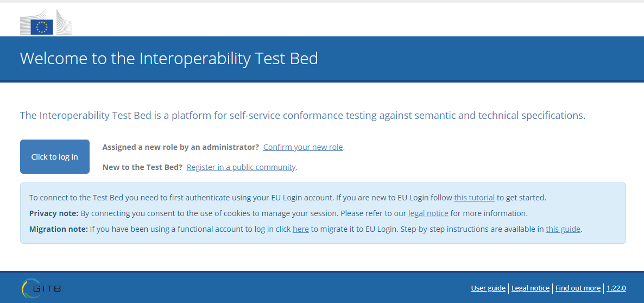Click the 'Welcome to the Interoperability Test Bed' heading

point(169,58)
